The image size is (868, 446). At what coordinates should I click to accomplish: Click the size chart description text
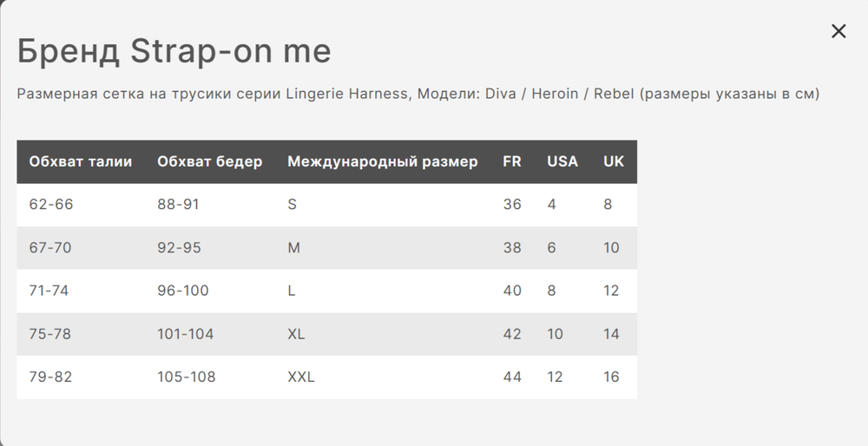pyautogui.click(x=418, y=94)
